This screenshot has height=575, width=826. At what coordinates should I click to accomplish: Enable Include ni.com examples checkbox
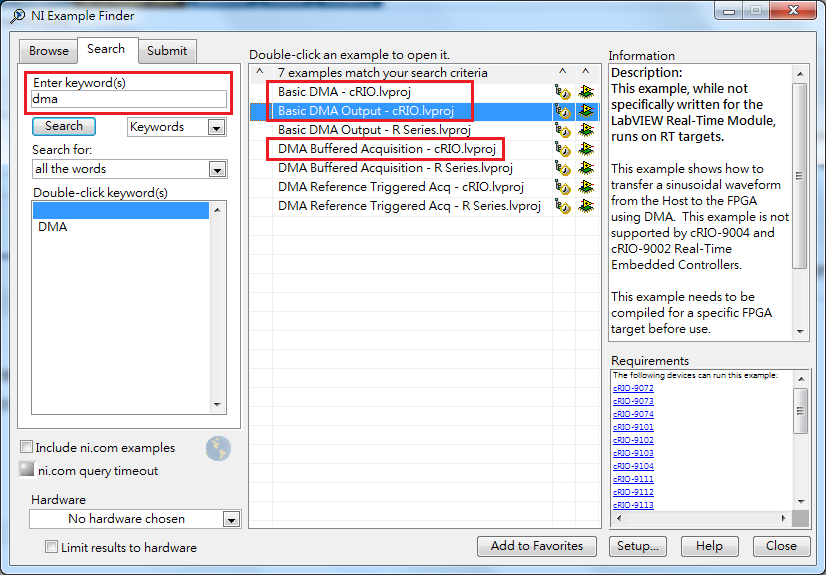pos(26,447)
